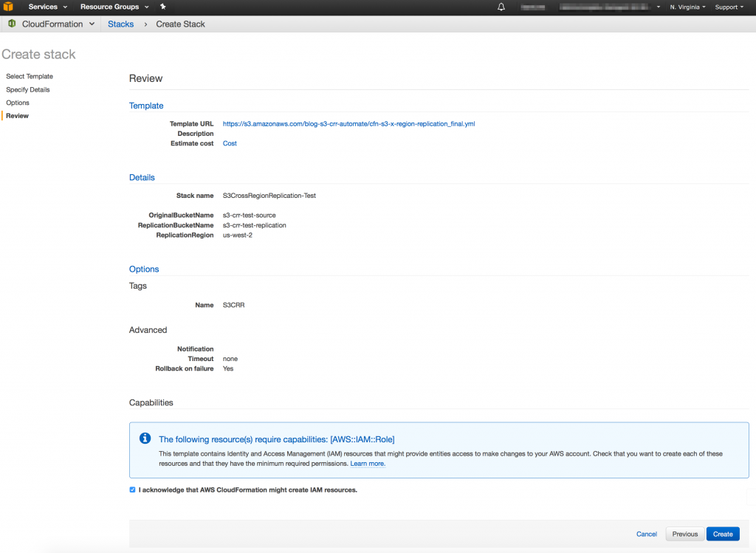This screenshot has height=553, width=756.
Task: Click the AWS cube logo icon
Action: pos(8,7)
